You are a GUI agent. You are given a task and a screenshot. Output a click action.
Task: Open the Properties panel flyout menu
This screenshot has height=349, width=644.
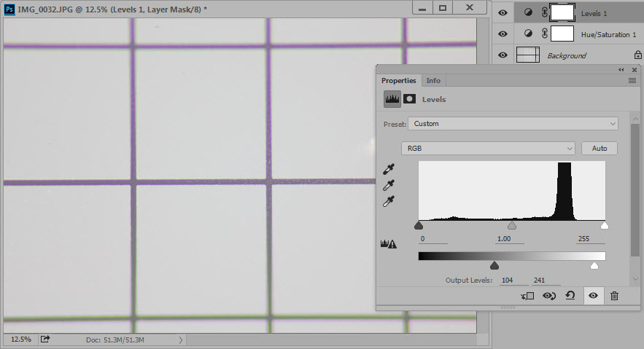click(x=632, y=81)
